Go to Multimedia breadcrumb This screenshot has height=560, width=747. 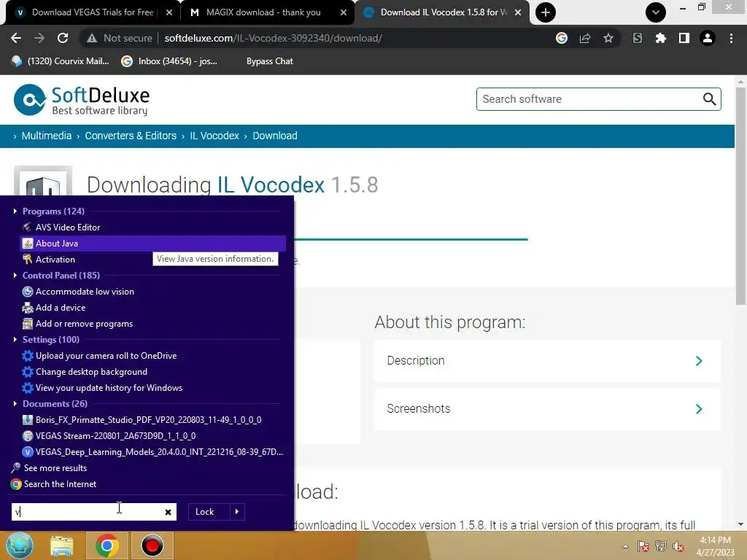pyautogui.click(x=46, y=136)
